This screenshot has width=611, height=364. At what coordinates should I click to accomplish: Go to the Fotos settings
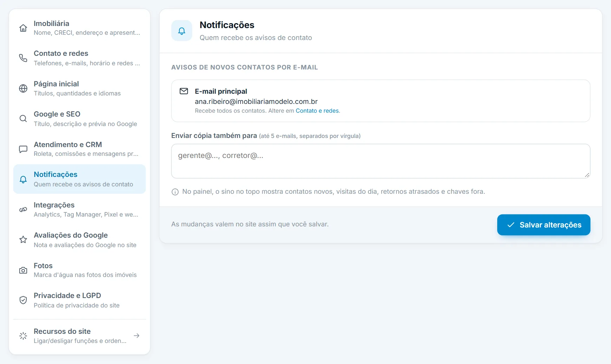pos(79,270)
